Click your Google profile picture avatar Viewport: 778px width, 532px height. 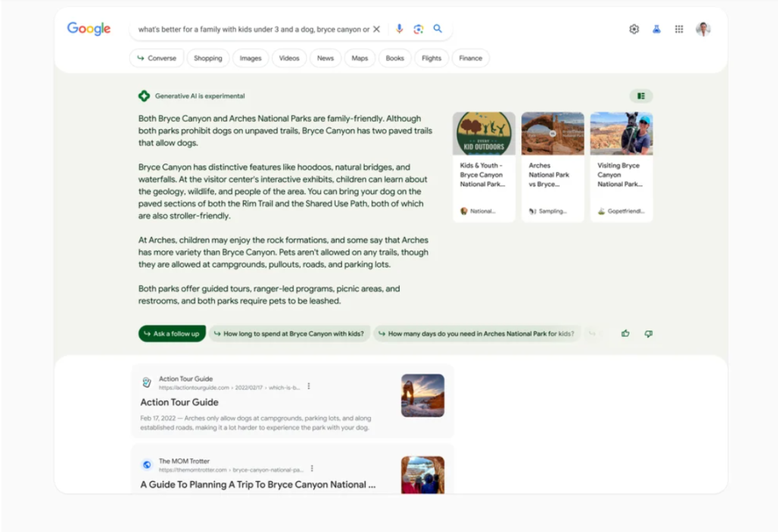coord(704,28)
